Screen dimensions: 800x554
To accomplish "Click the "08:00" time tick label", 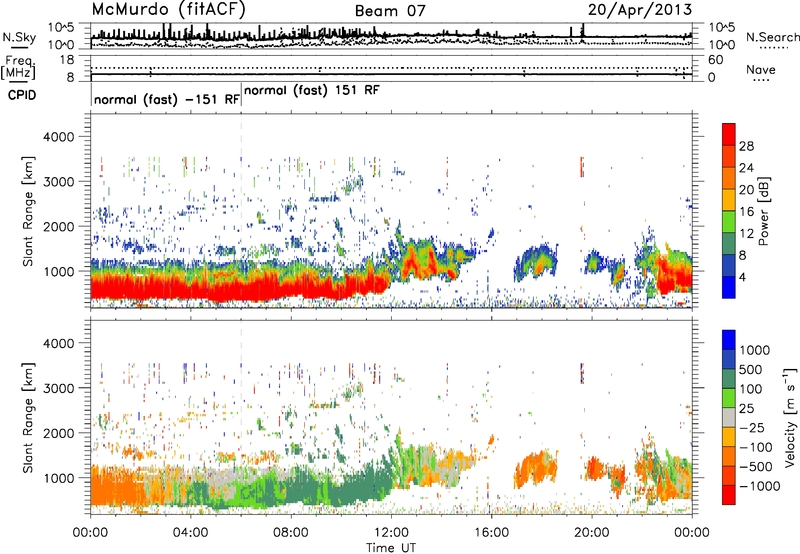I will (x=291, y=533).
